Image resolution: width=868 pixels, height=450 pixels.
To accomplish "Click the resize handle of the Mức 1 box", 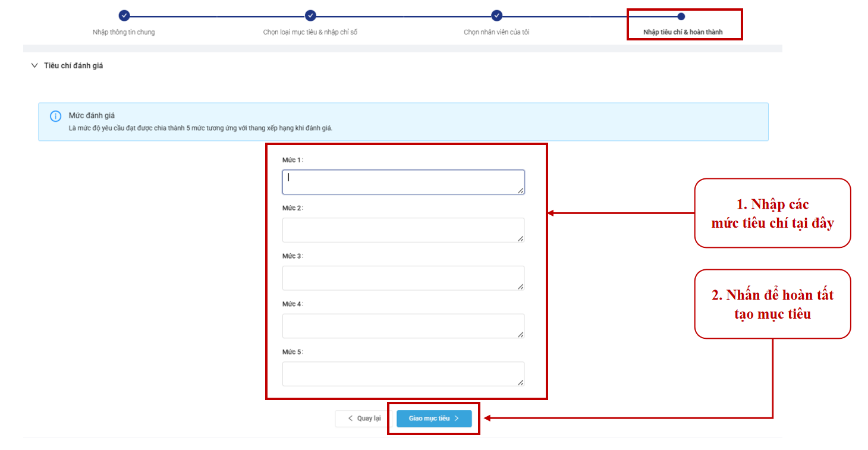I will tap(520, 190).
